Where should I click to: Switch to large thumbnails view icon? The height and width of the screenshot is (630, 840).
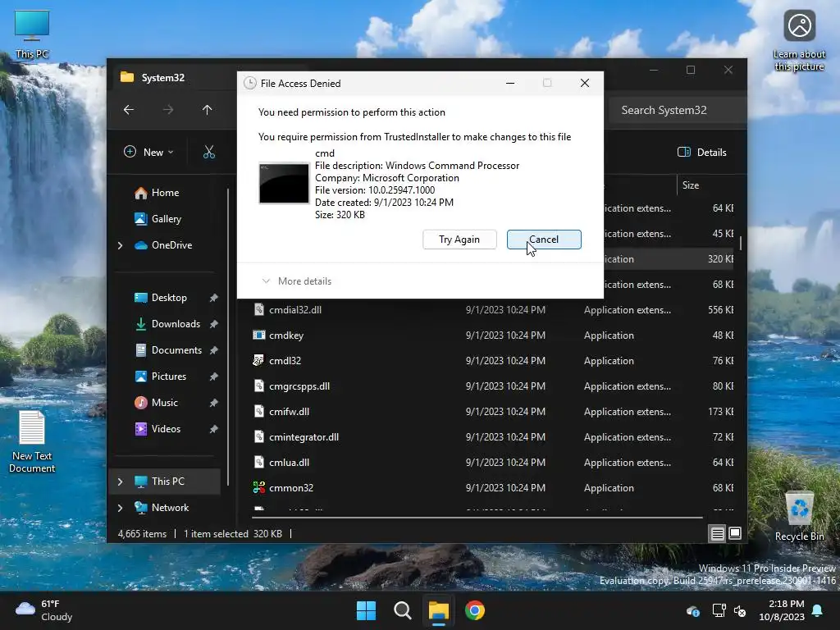pos(735,533)
